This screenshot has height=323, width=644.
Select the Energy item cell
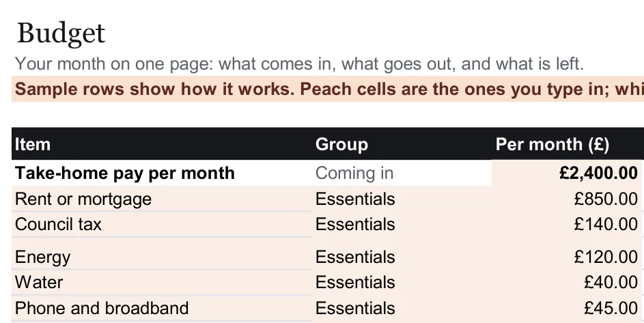click(x=161, y=253)
